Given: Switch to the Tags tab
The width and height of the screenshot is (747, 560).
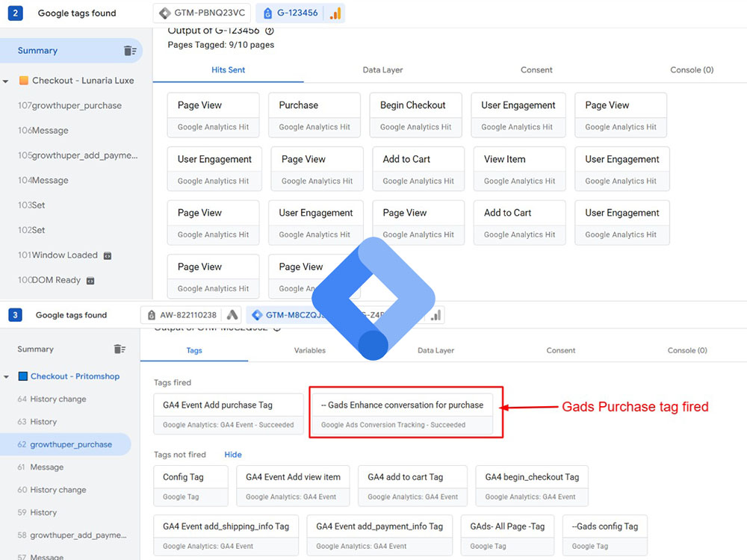Looking at the screenshot, I should pos(194,350).
